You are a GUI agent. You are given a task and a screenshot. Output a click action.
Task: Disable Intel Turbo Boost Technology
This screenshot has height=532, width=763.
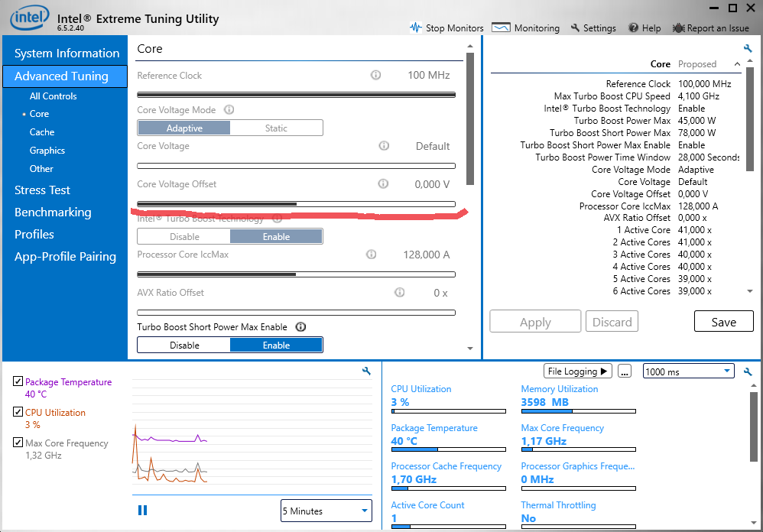click(184, 236)
